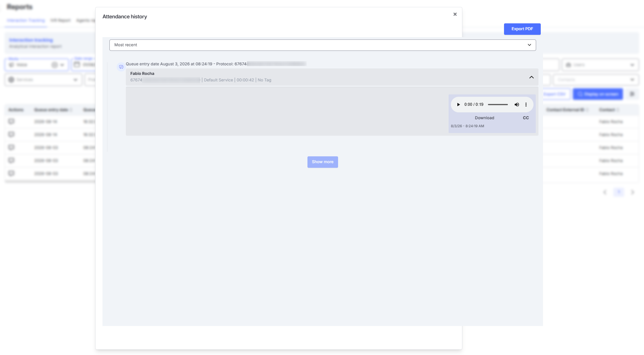
Task: Click the 00:00:42 duration text
Action: 245,80
